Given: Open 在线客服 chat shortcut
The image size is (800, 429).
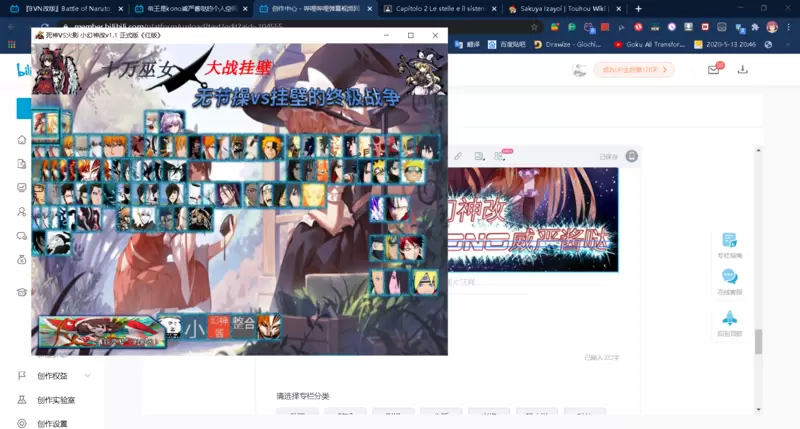Looking at the screenshot, I should tap(730, 282).
